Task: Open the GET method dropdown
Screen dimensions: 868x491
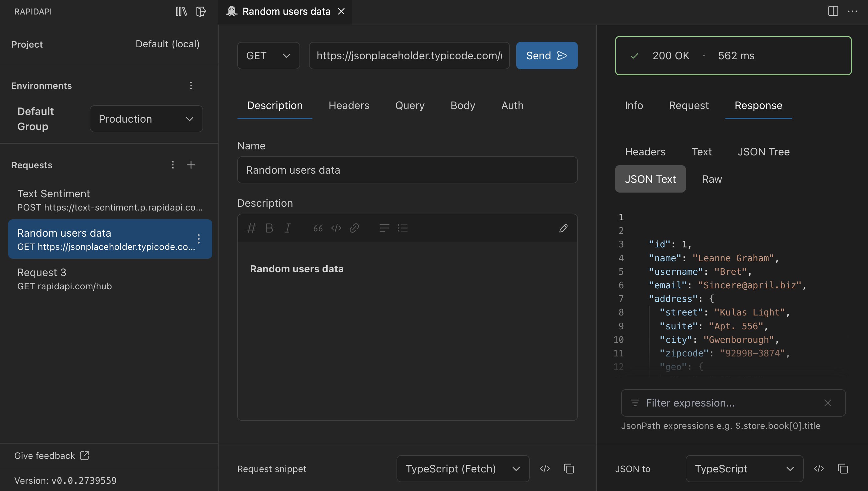Action: pos(268,55)
